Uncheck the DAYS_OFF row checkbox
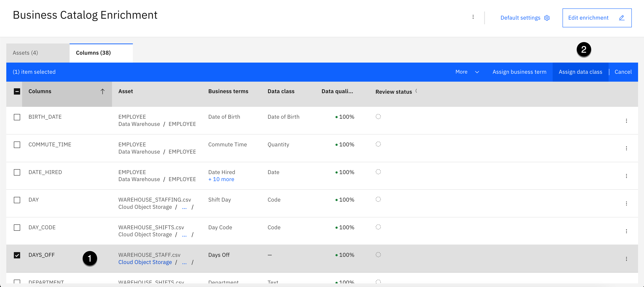Viewport: 644px width, 287px height. pyautogui.click(x=17, y=255)
